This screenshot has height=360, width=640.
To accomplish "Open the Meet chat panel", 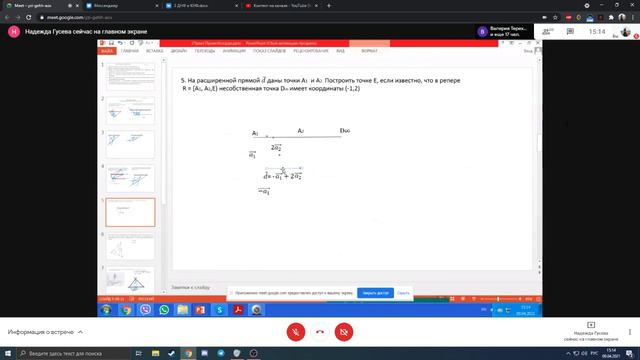I will point(570,31).
